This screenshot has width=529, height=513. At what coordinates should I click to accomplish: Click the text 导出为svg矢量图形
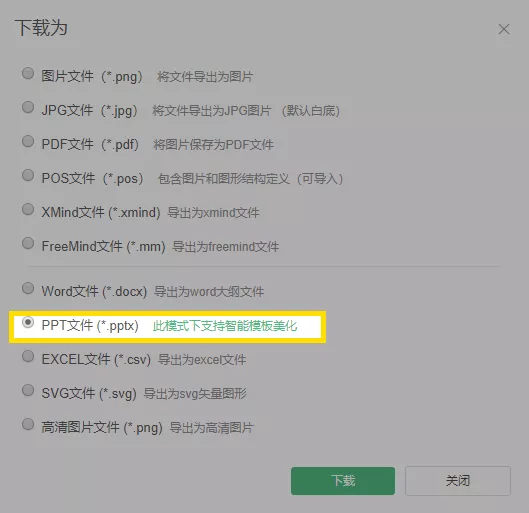(195, 394)
